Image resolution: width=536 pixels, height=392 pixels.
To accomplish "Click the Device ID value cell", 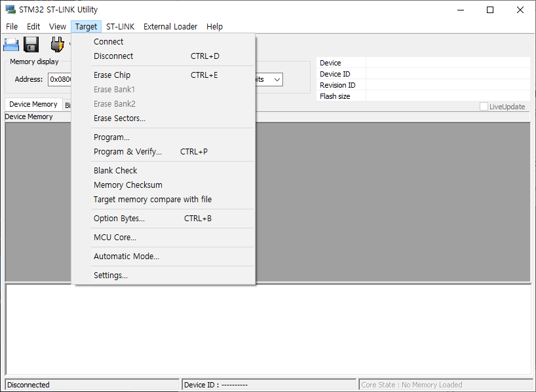I will (x=448, y=74).
